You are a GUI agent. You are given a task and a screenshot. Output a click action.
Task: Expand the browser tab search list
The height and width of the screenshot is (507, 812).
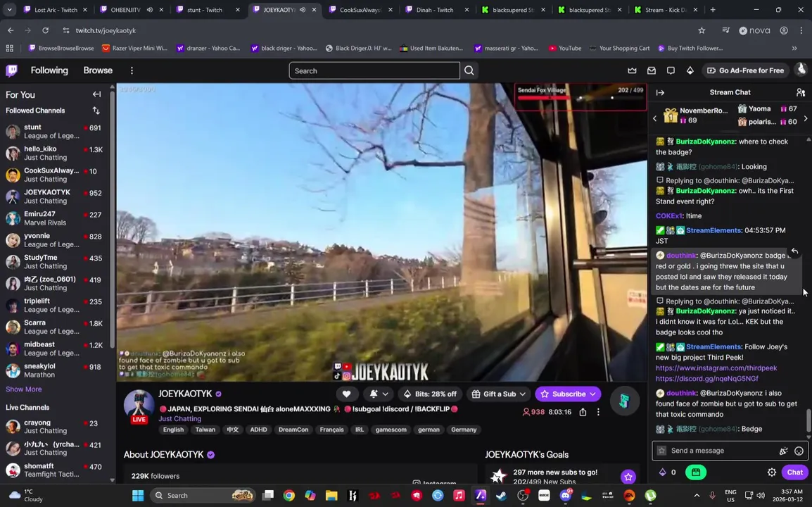(x=9, y=9)
